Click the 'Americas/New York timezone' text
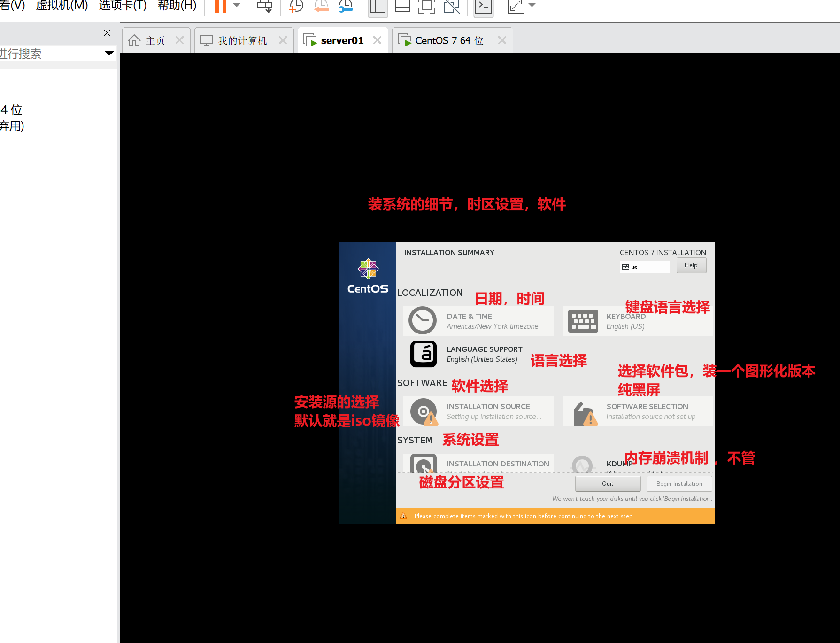Viewport: 840px width, 643px height. tap(493, 326)
